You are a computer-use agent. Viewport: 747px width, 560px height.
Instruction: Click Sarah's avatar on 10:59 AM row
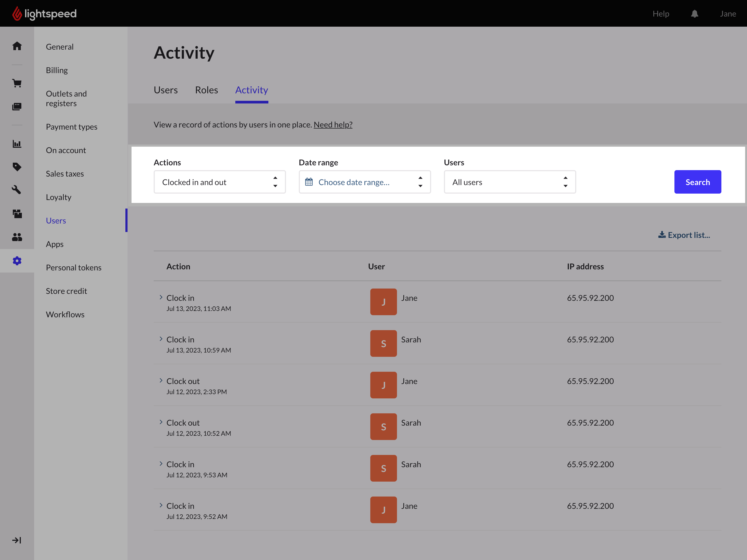[x=383, y=343]
